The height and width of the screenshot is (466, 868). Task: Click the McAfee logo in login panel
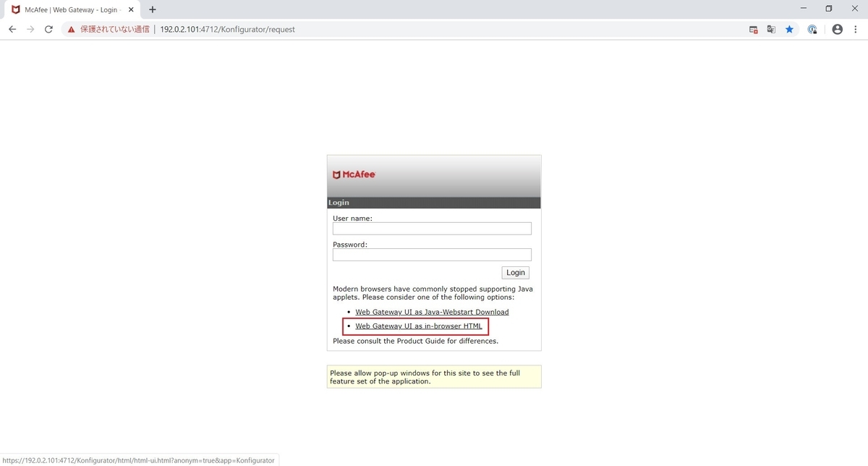point(354,174)
